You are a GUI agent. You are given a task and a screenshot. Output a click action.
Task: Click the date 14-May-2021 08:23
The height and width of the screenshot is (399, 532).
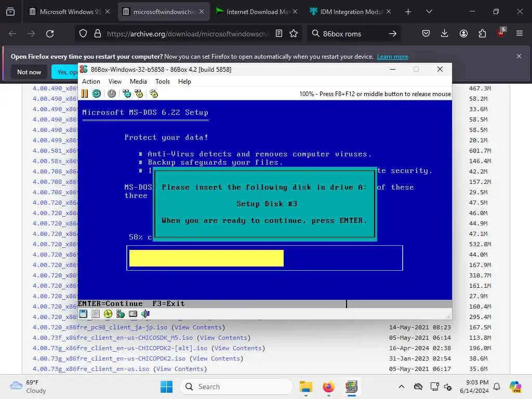(x=420, y=327)
